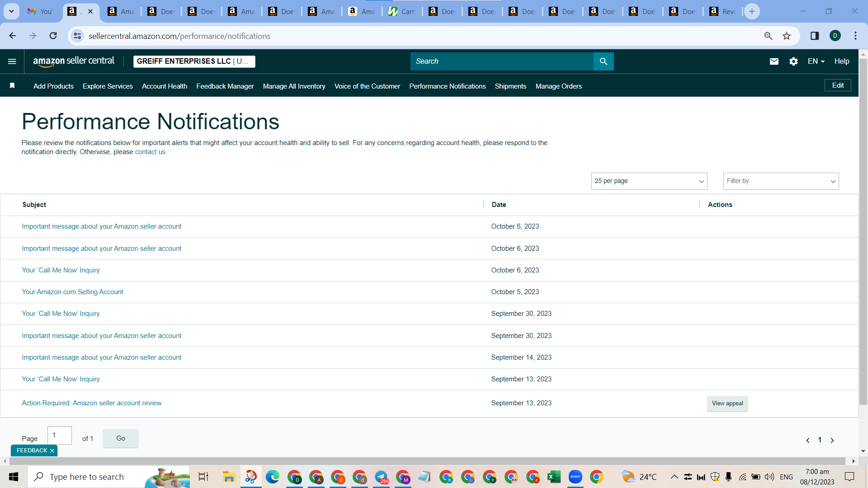The height and width of the screenshot is (488, 868).
Task: Open Voice of the Customer menu item
Action: pos(367,86)
